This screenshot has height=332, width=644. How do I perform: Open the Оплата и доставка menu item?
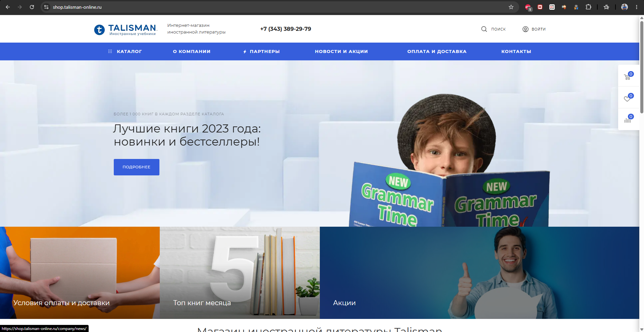coord(437,51)
